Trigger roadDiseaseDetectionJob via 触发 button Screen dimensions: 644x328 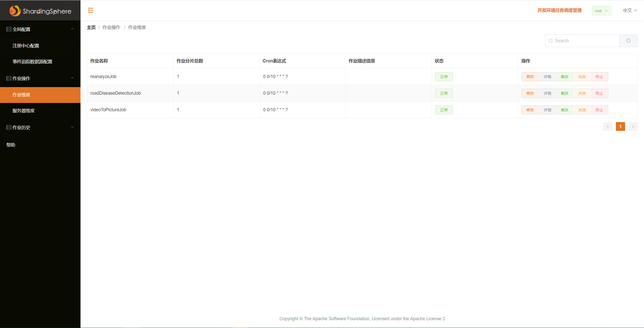pyautogui.click(x=564, y=93)
